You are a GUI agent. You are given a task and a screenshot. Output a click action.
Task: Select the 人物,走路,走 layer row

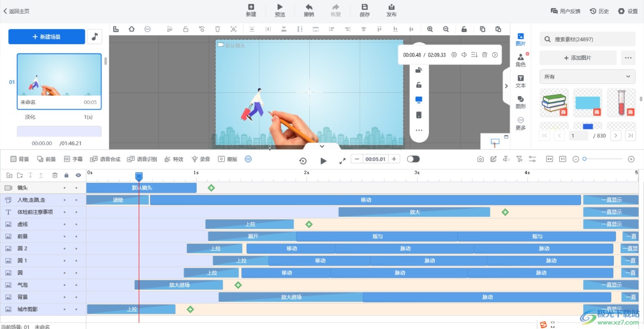(x=43, y=200)
